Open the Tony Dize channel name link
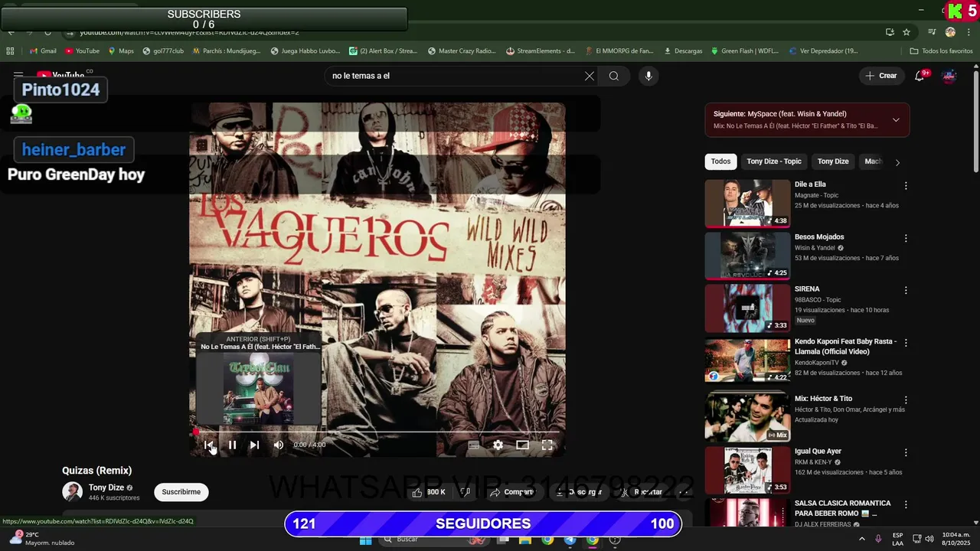980x551 pixels. tap(106, 487)
